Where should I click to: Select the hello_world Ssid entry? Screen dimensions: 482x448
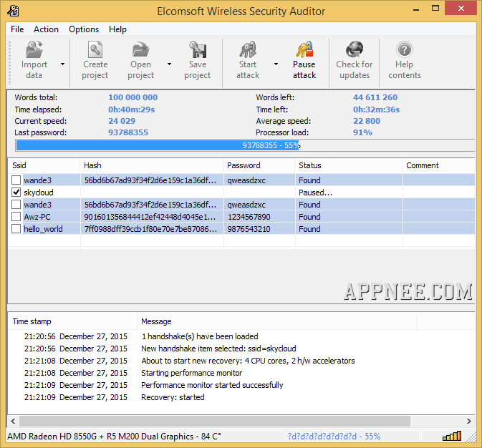click(43, 229)
